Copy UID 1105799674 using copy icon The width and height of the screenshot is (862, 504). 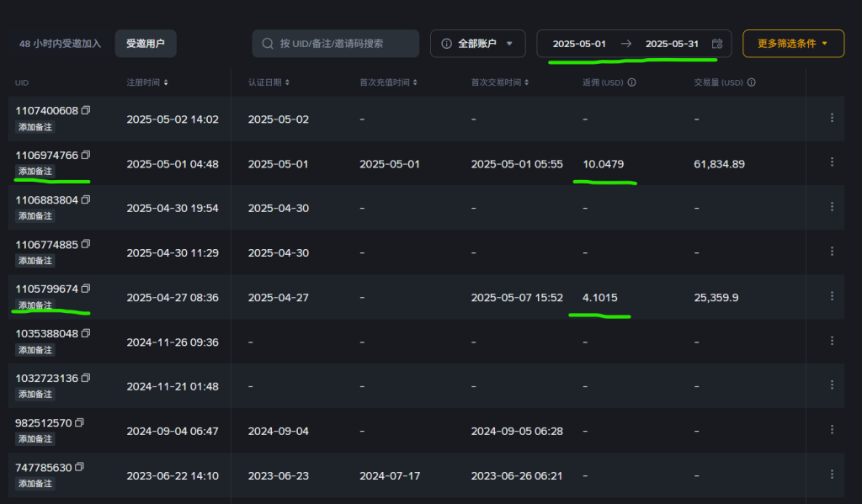click(86, 289)
